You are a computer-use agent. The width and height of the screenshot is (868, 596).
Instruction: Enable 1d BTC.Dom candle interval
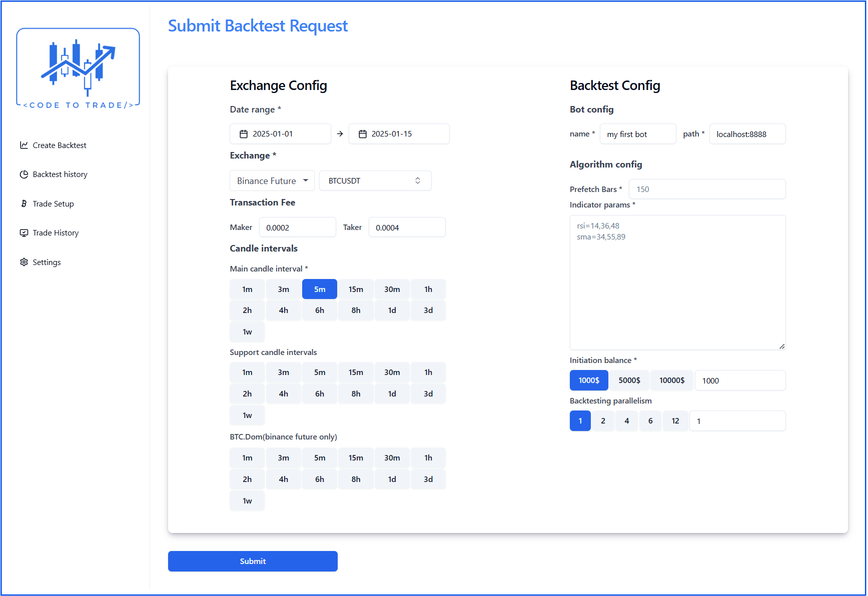click(x=392, y=479)
